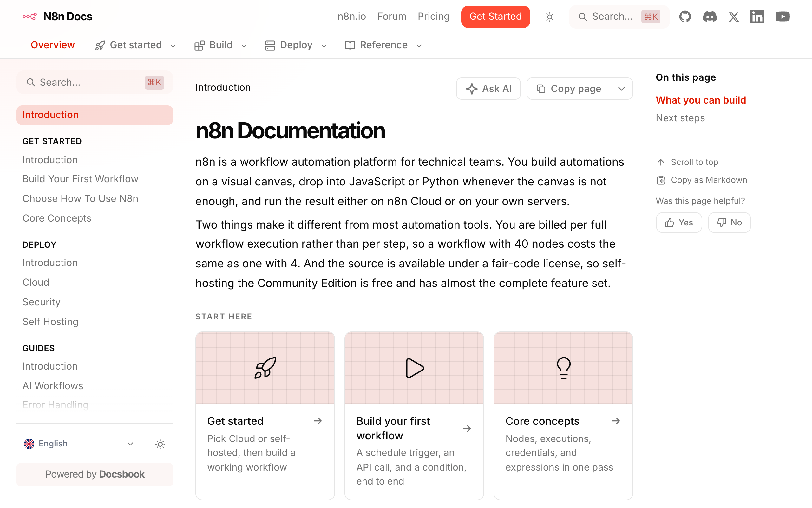This screenshot has height=508, width=812.
Task: Open the X (Twitter) icon link
Action: (733, 17)
